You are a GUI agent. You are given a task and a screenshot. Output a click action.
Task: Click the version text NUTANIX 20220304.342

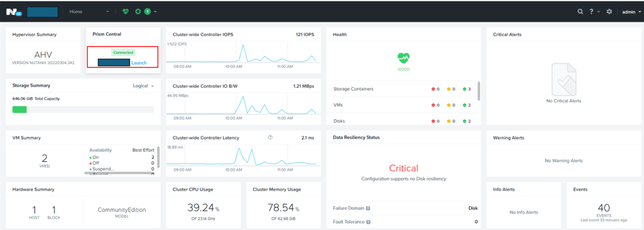coord(43,63)
